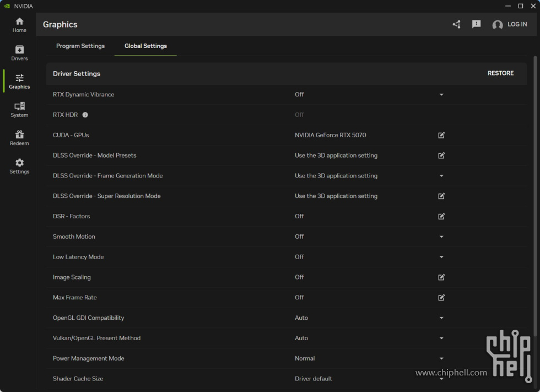The width and height of the screenshot is (540, 392).
Task: Click the Shader Cache Size label
Action: click(x=78, y=379)
